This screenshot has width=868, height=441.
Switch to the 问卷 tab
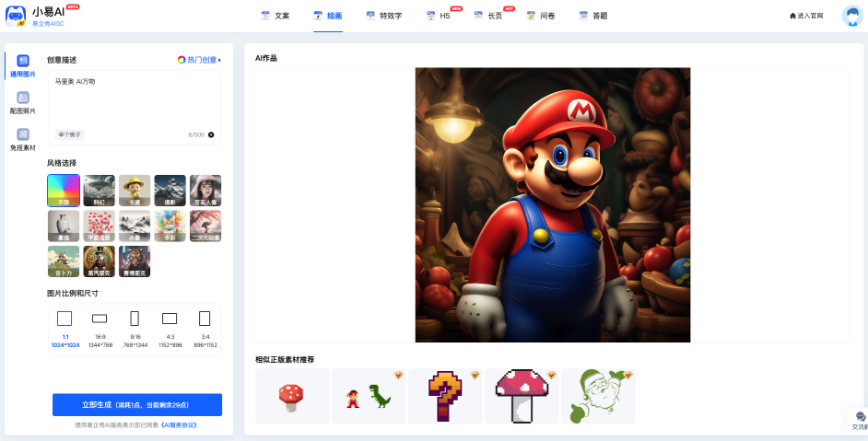tap(541, 16)
